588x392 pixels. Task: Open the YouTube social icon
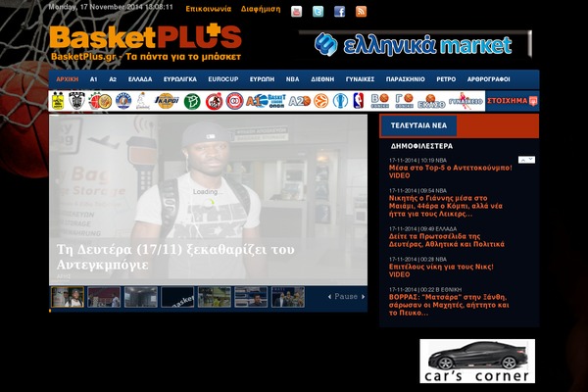tap(296, 11)
